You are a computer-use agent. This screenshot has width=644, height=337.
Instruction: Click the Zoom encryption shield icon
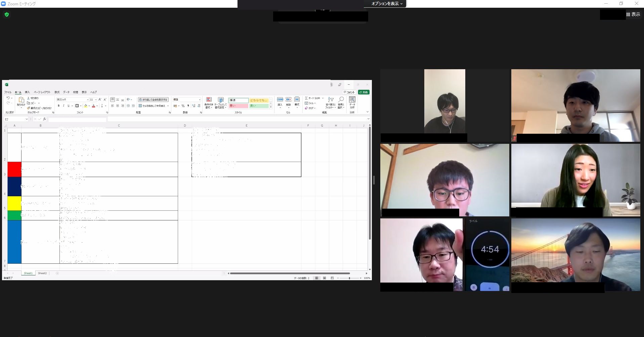click(7, 14)
